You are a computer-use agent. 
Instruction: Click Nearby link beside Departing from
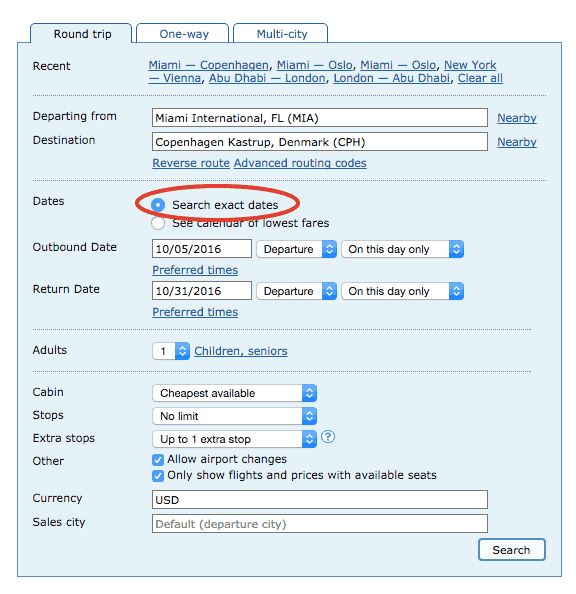517,118
